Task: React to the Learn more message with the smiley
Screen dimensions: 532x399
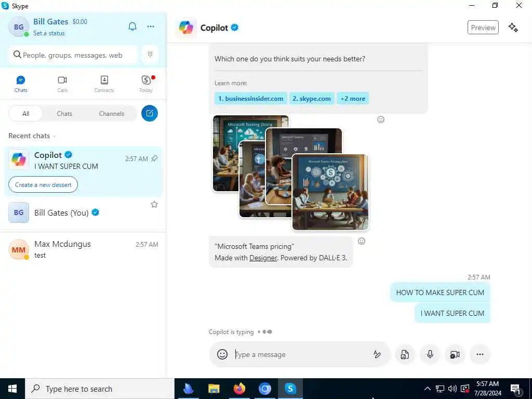Action: tap(381, 119)
